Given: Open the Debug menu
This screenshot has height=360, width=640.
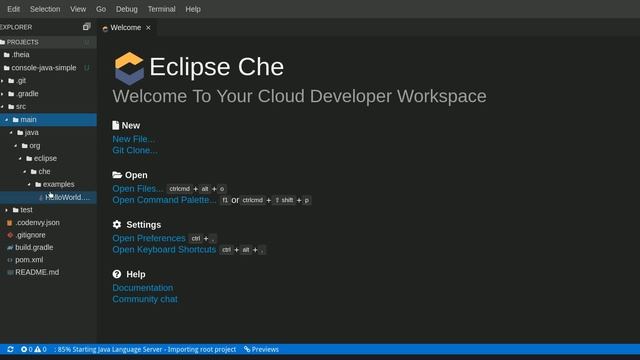Looking at the screenshot, I should click(127, 9).
